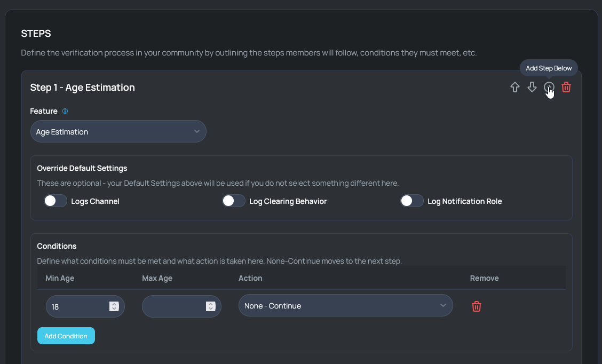Turn on Log Notification Role toggle
Image resolution: width=602 pixels, height=364 pixels.
tap(412, 201)
